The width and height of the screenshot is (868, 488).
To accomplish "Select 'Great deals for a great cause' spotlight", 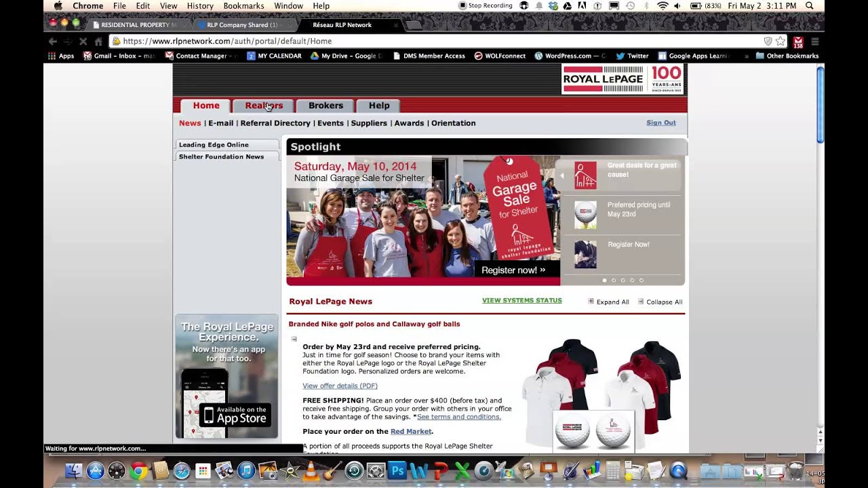I will click(623, 175).
